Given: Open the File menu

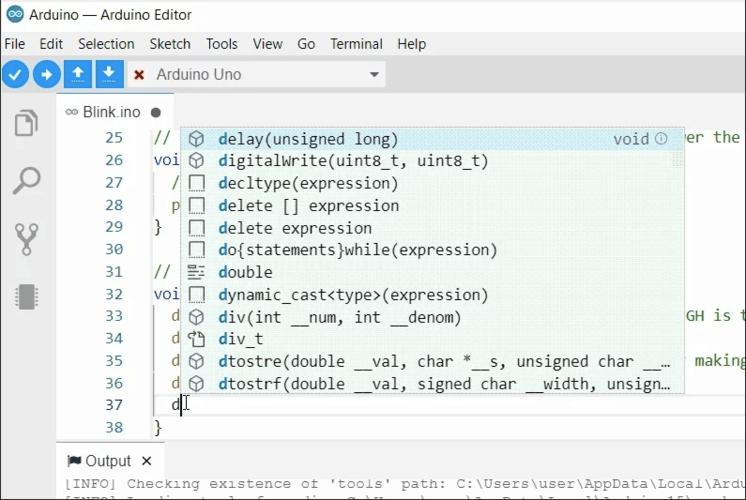Looking at the screenshot, I should pos(15,44).
